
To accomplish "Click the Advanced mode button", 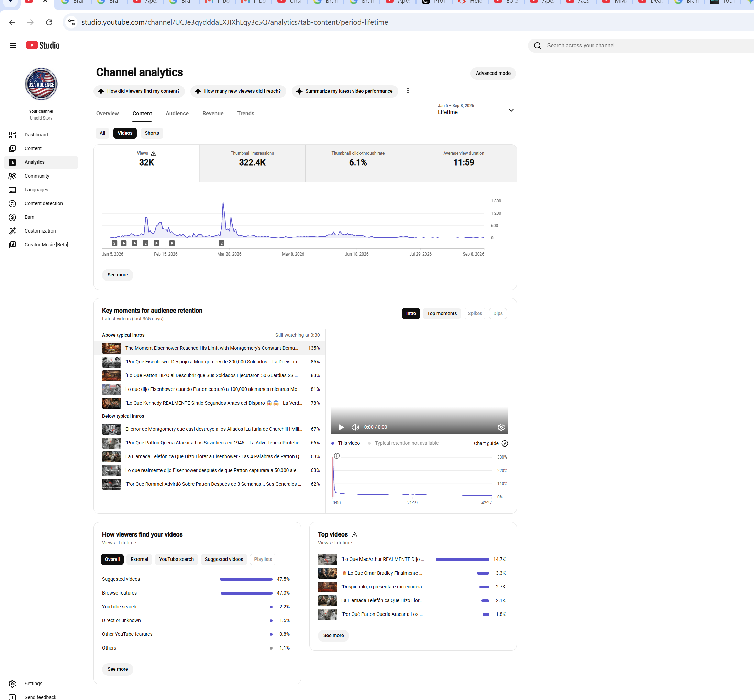I will coord(493,74).
